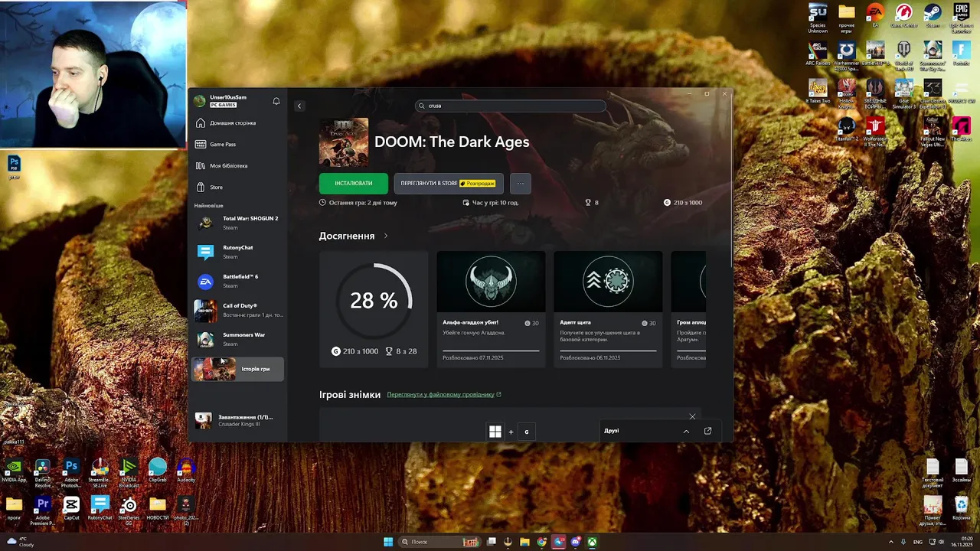Click the taskbar Поиск search box

440,542
